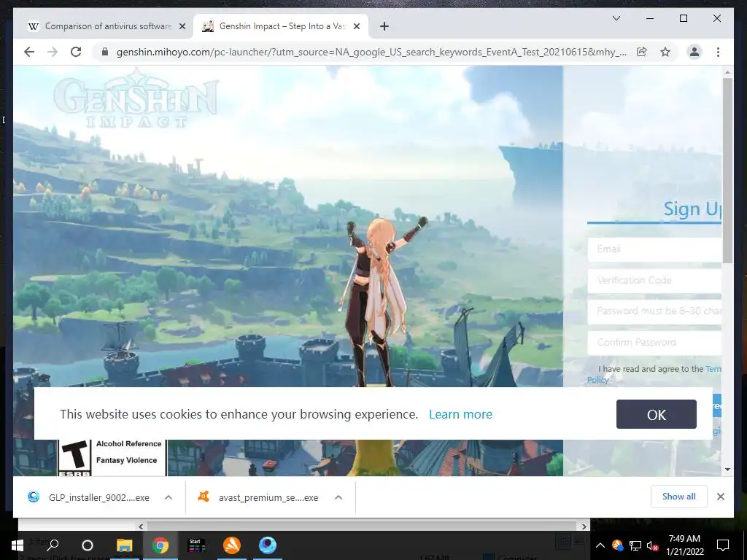Click the page vertical scrollbar thumb
747x560 pixels.
coord(727,171)
